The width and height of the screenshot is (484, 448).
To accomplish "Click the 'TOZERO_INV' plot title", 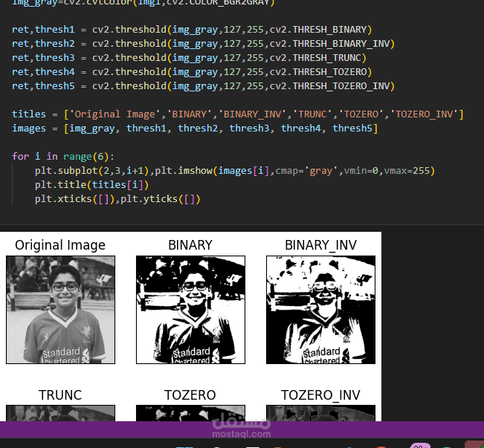I will pos(320,395).
